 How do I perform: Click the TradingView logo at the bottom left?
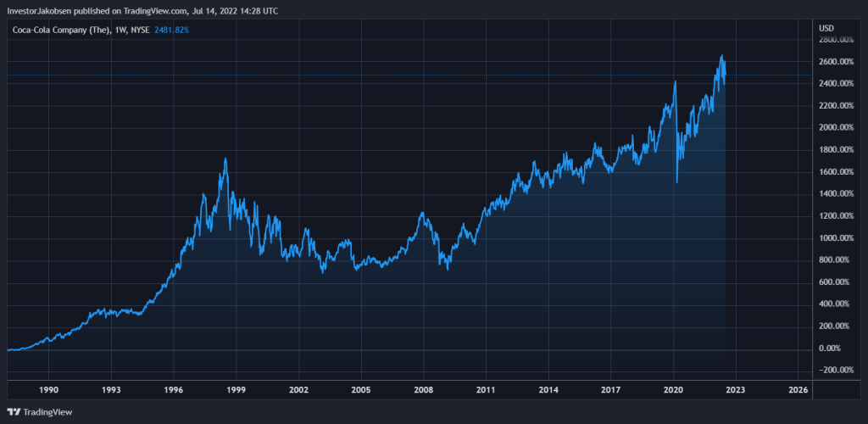click(x=39, y=412)
